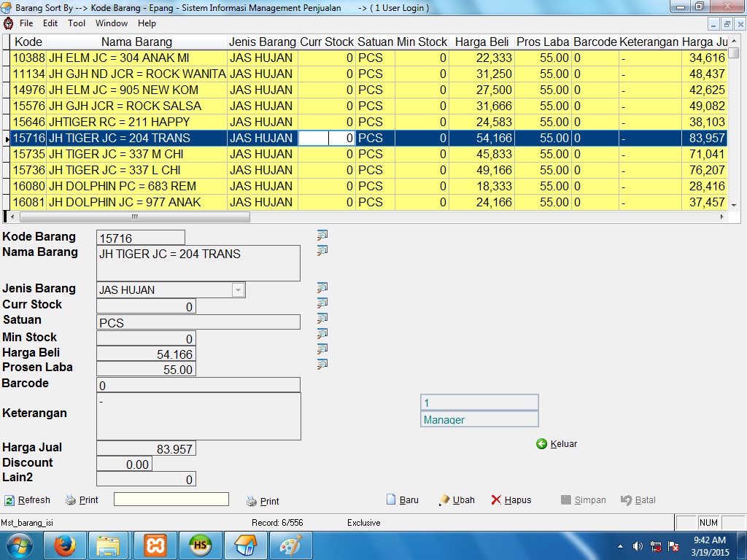The image size is (747, 560).
Task: Launch Firefox from the taskbar
Action: pos(65,545)
